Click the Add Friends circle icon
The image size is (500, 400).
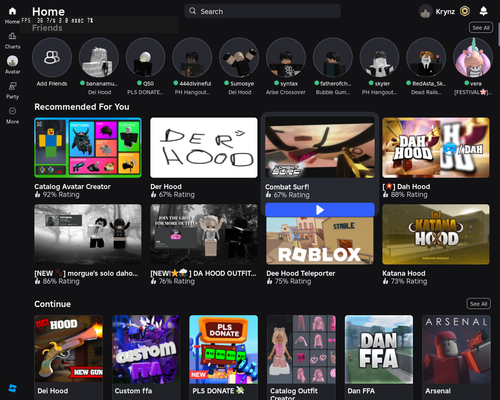(x=52, y=57)
